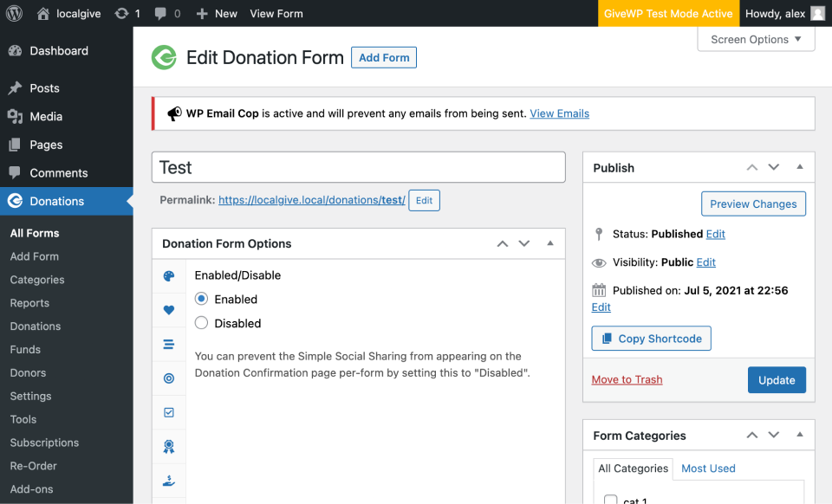Open the Screen Options dropdown
832x504 pixels.
(x=756, y=39)
